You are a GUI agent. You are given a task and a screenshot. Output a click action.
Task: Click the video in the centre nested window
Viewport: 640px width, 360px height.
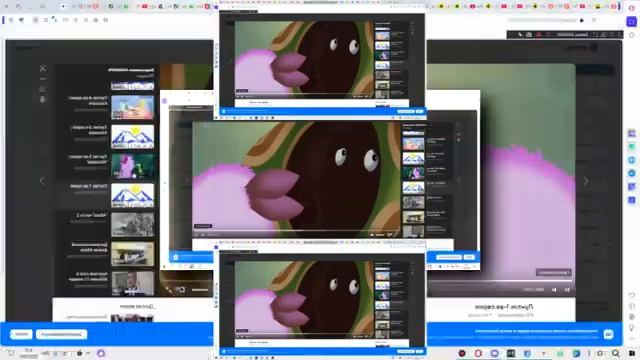pyautogui.click(x=297, y=180)
